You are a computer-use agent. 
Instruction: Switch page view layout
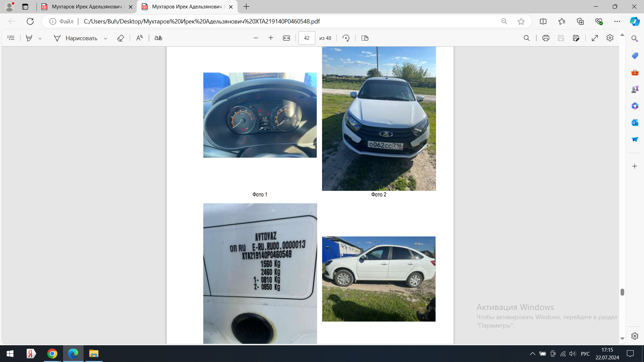pyautogui.click(x=365, y=38)
